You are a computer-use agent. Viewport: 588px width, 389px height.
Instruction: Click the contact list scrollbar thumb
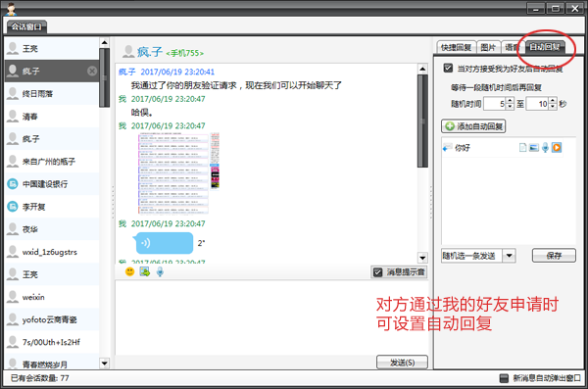pyautogui.click(x=104, y=77)
